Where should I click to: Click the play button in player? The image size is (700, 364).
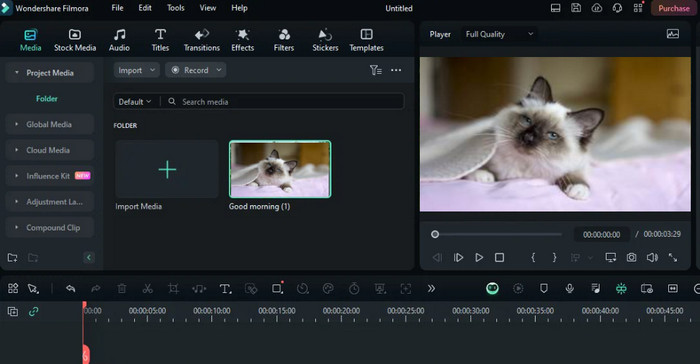479,258
